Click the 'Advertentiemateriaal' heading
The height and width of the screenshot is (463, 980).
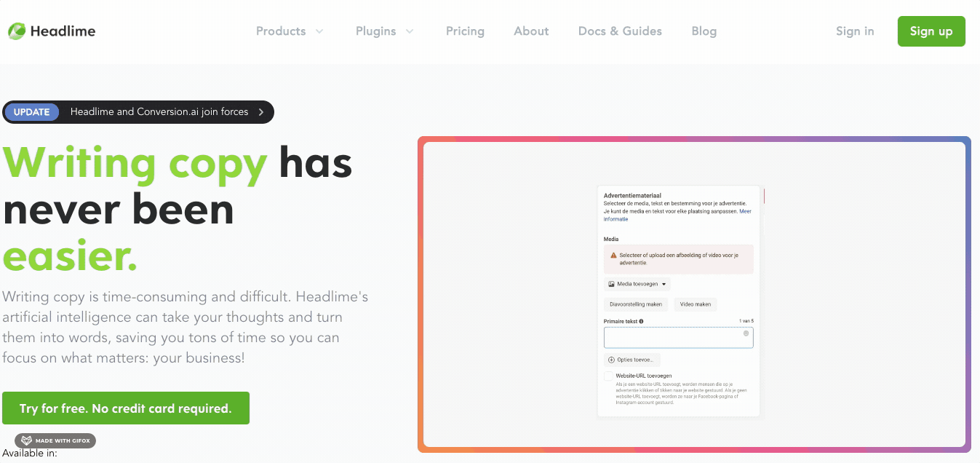coord(632,195)
